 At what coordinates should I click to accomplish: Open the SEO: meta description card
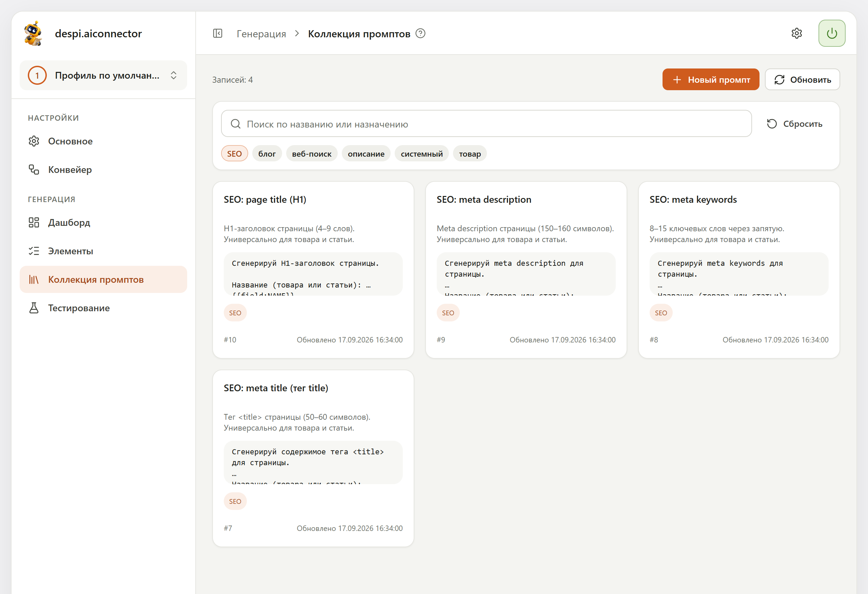click(x=526, y=270)
